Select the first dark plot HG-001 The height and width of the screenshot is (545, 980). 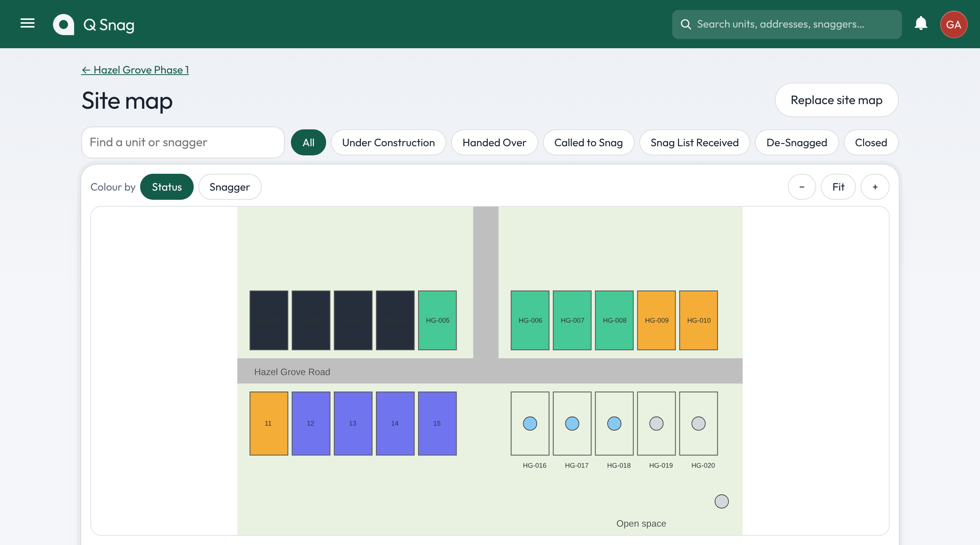[x=269, y=320]
